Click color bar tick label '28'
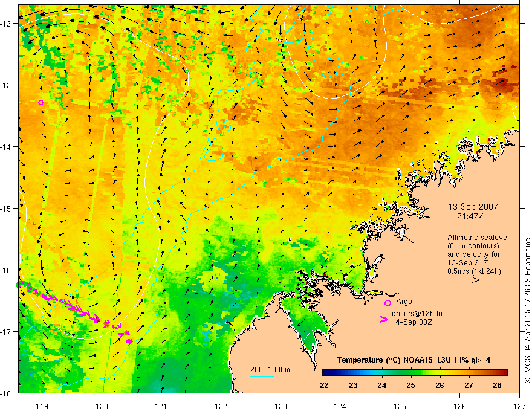The height and width of the screenshot is (411, 532). coord(498,385)
